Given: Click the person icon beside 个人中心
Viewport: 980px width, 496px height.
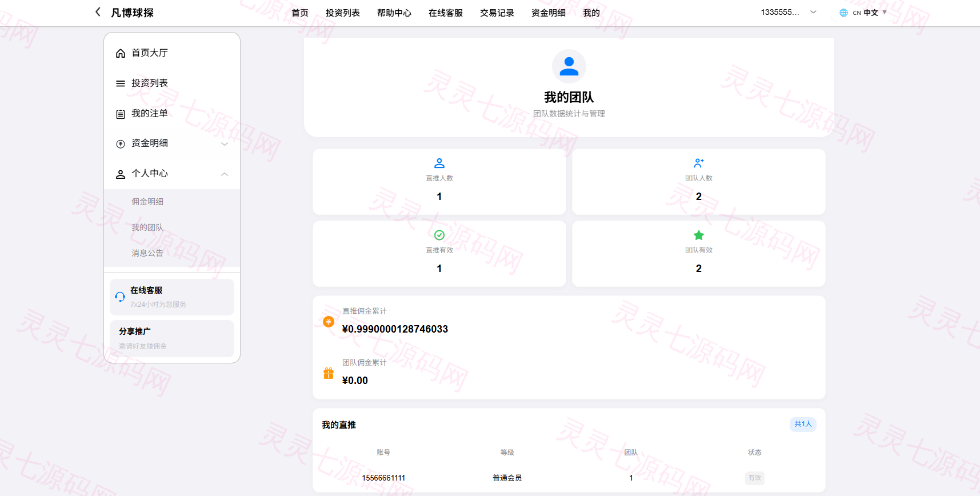Looking at the screenshot, I should pos(121,174).
